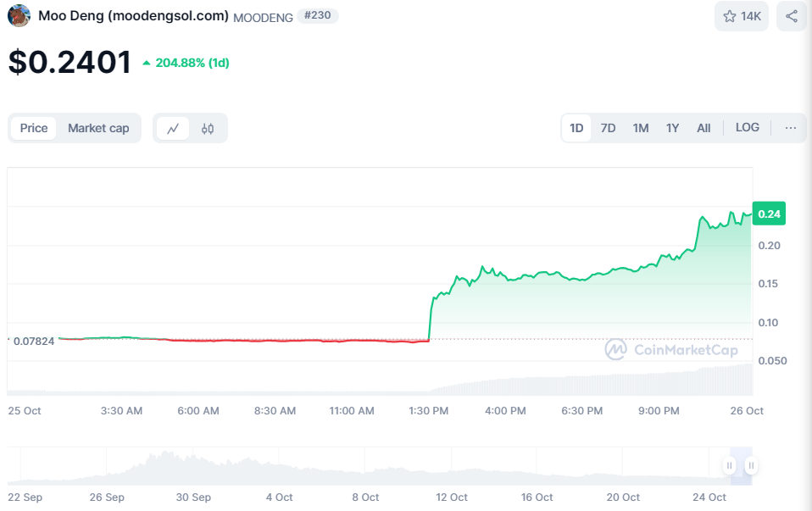Click the 11:00 AM time axis label
This screenshot has width=812, height=511.
tap(352, 410)
